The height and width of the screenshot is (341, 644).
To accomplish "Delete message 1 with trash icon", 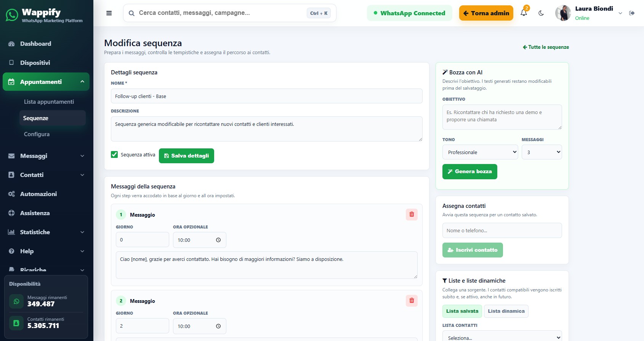I will pos(412,214).
